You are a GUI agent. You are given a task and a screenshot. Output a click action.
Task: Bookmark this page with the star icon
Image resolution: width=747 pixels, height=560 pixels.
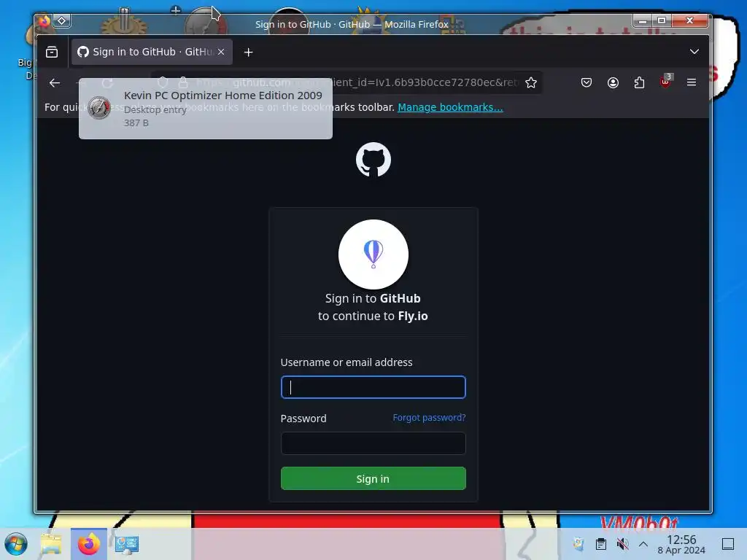[x=531, y=82]
